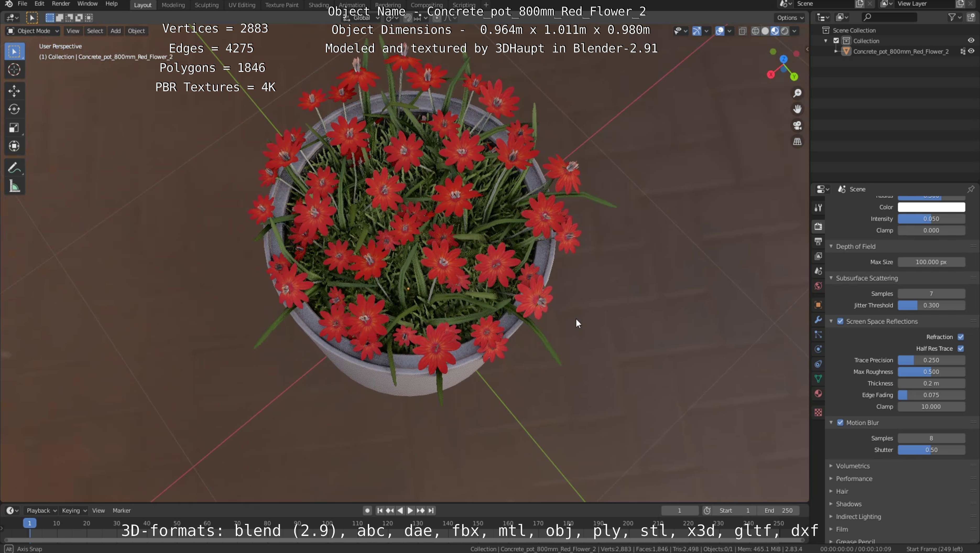Switch orthographic/perspective grid icon

(797, 142)
